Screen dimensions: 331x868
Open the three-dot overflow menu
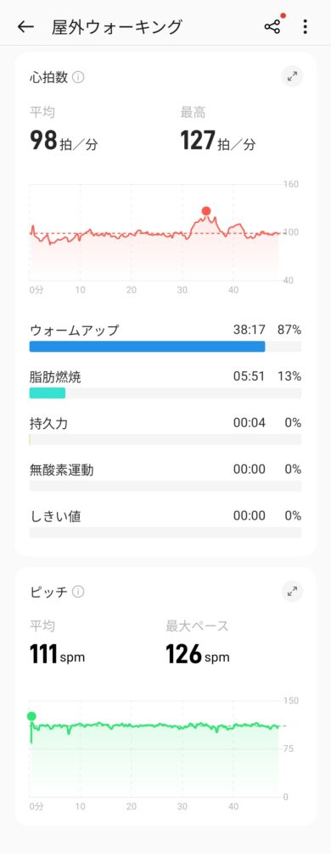[305, 26]
